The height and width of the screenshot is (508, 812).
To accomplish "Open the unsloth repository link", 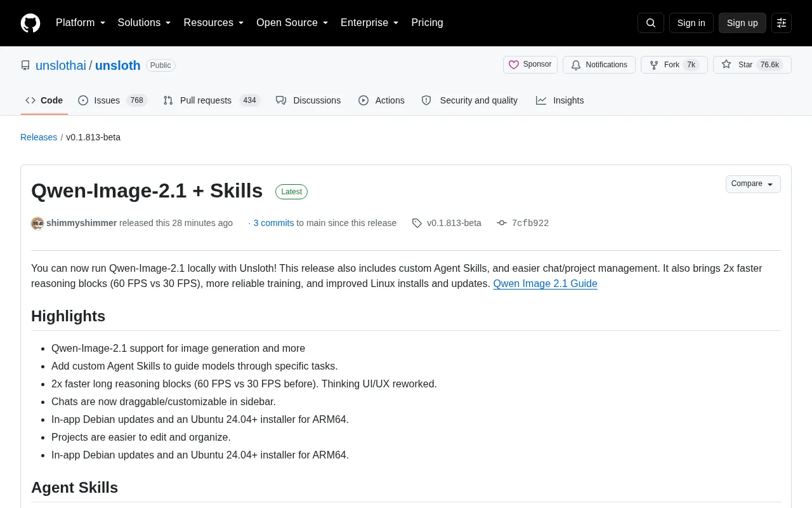I will pyautogui.click(x=118, y=65).
